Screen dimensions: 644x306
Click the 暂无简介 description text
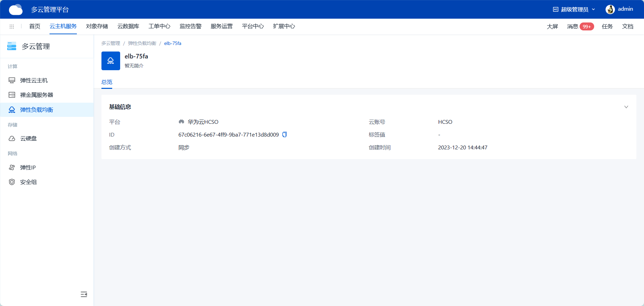pos(134,66)
